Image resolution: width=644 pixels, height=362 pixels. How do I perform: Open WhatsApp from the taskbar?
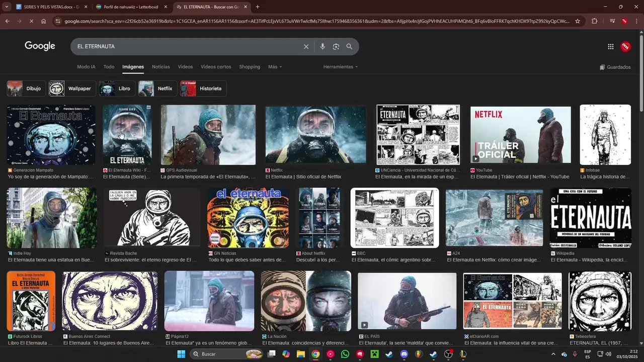[345, 354]
